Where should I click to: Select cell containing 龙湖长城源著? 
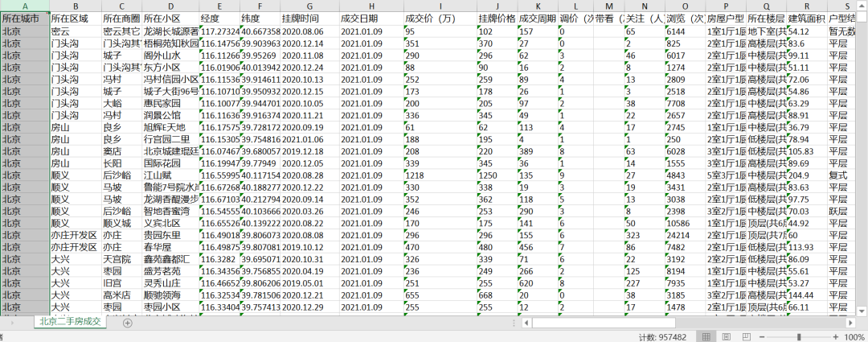pyautogui.click(x=170, y=31)
